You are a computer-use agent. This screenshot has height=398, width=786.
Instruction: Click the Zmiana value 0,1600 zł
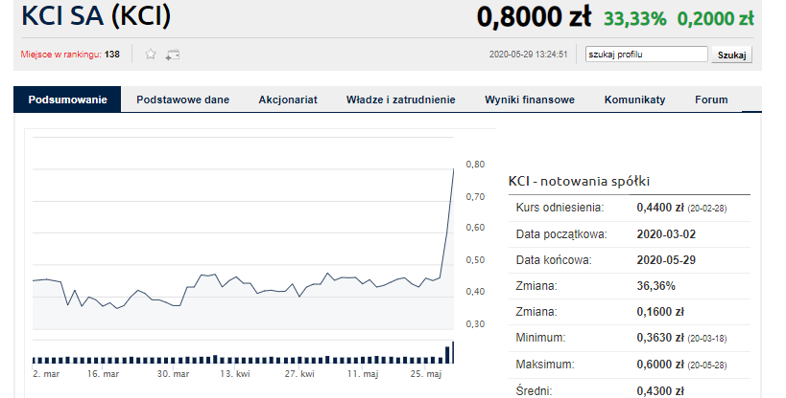point(660,312)
